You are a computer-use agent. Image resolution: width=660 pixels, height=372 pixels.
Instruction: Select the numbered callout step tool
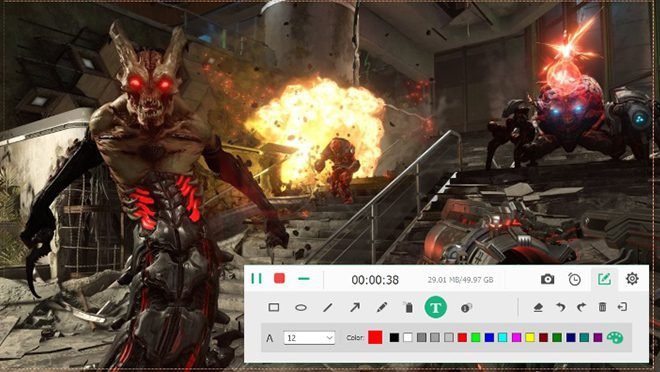pos(466,308)
